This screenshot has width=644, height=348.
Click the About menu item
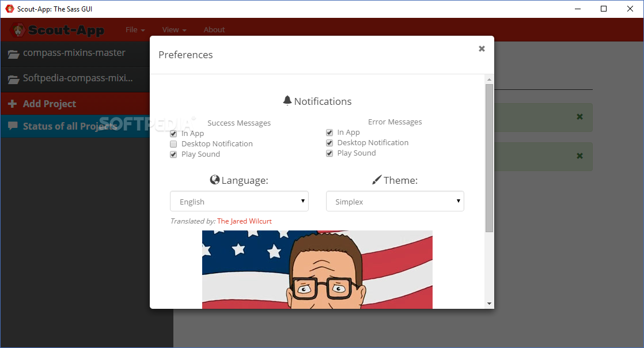214,29
